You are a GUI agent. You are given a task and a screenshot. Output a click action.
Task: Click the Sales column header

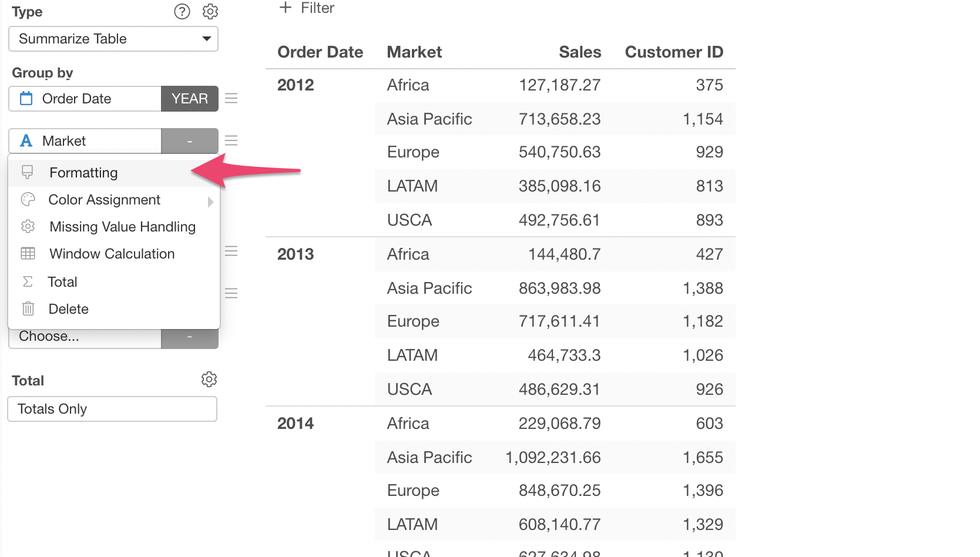[x=579, y=52]
